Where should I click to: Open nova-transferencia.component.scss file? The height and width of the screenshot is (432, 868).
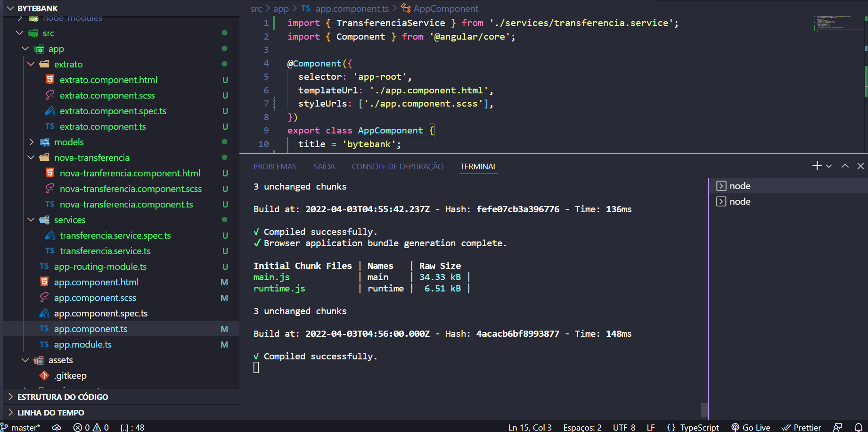tap(131, 189)
